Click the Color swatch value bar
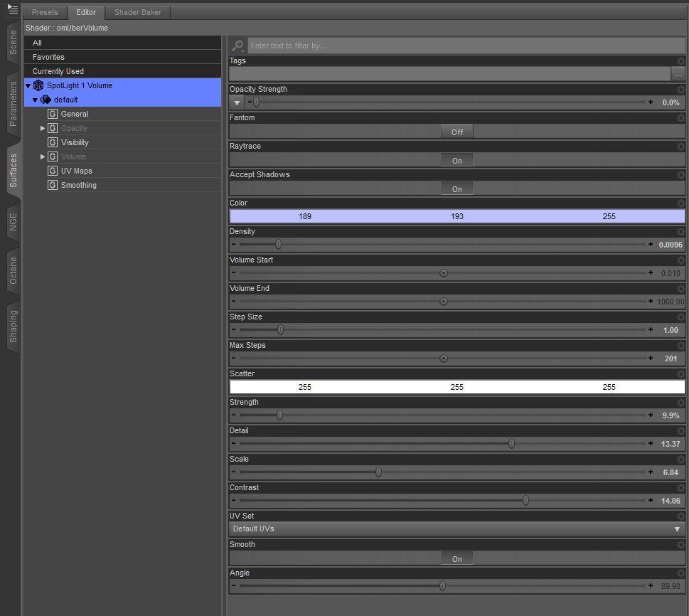 pyautogui.click(x=457, y=216)
